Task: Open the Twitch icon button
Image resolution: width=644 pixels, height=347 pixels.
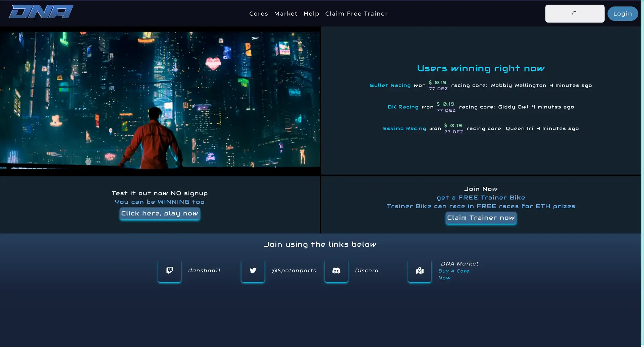Action: (x=170, y=271)
